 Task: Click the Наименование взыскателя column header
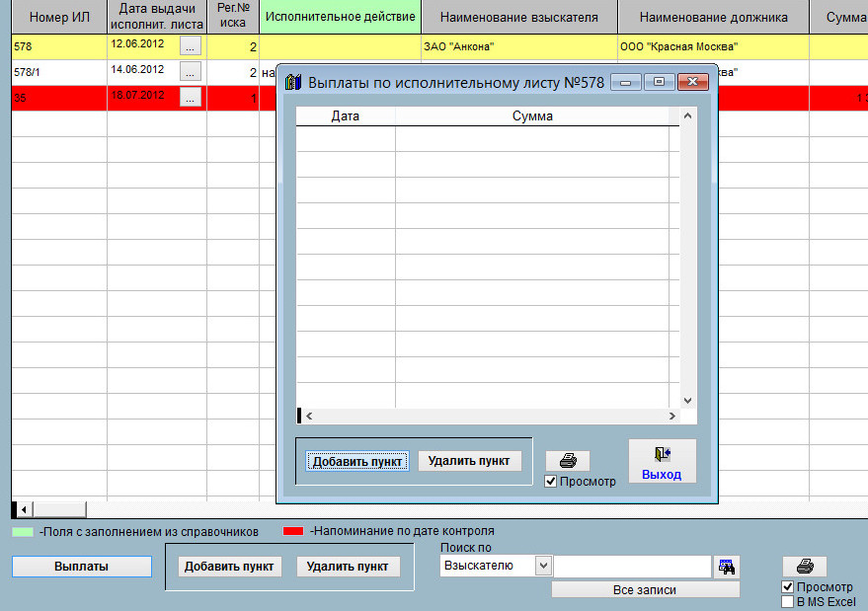pyautogui.click(x=519, y=17)
